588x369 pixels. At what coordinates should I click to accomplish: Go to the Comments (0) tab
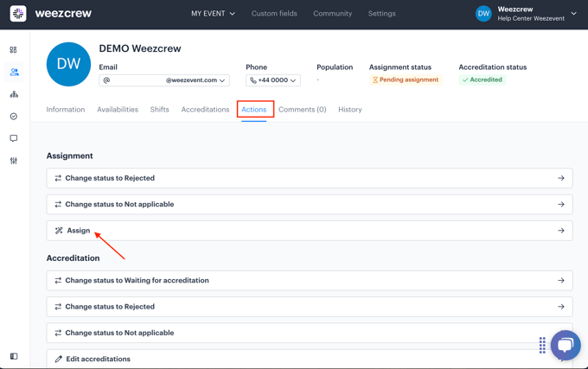click(302, 110)
